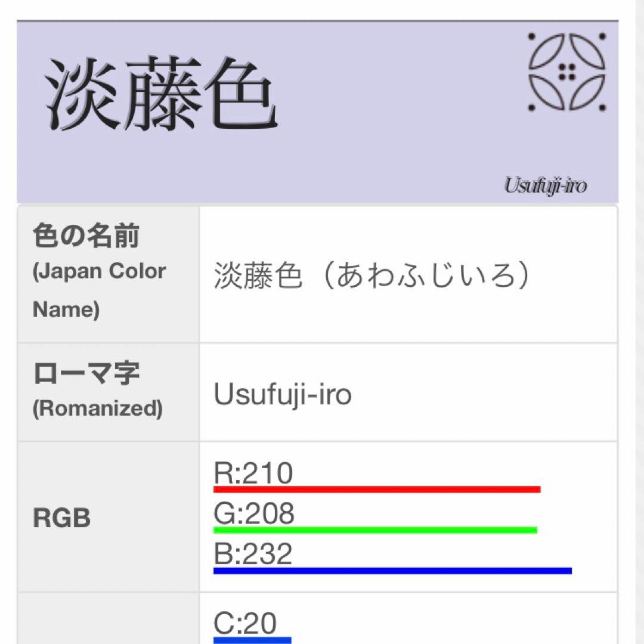Click the red R value bar
This screenshot has width=644, height=644.
click(x=377, y=490)
